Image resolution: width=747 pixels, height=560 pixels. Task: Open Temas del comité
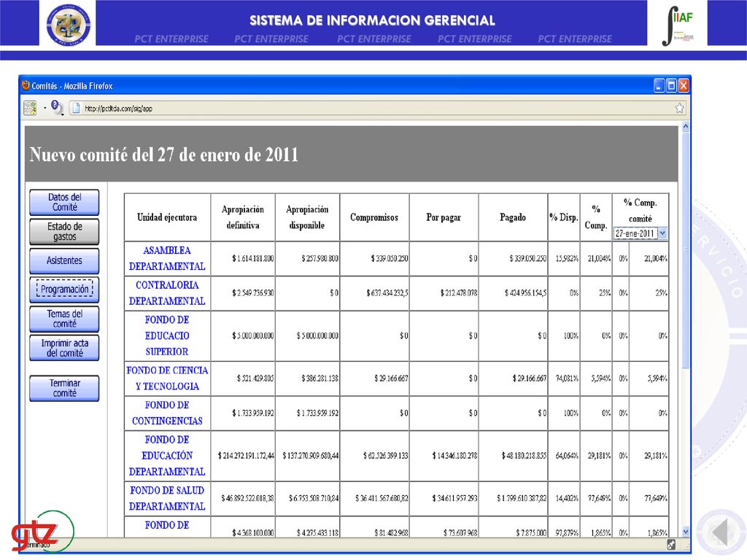tap(64, 319)
